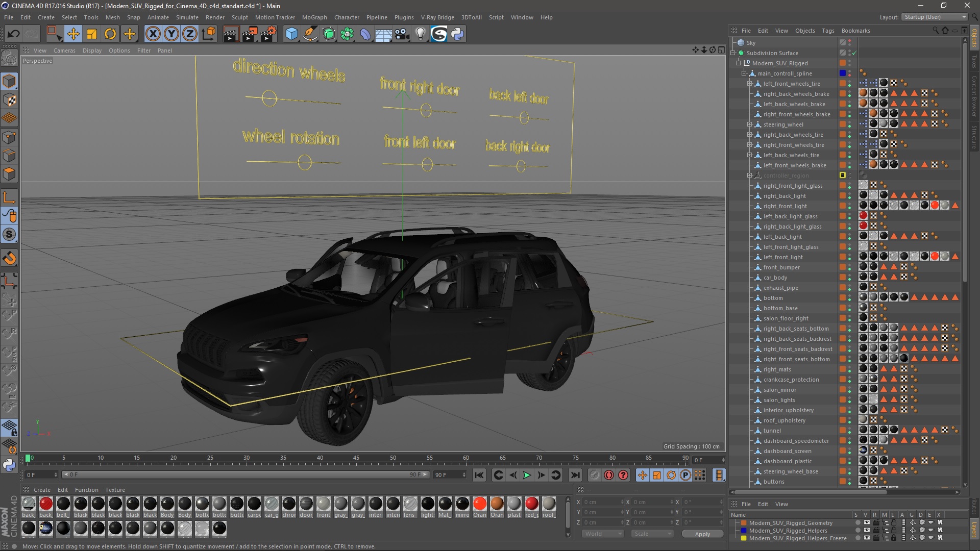Expand the controller_region tree item
The image size is (980, 551).
click(750, 176)
